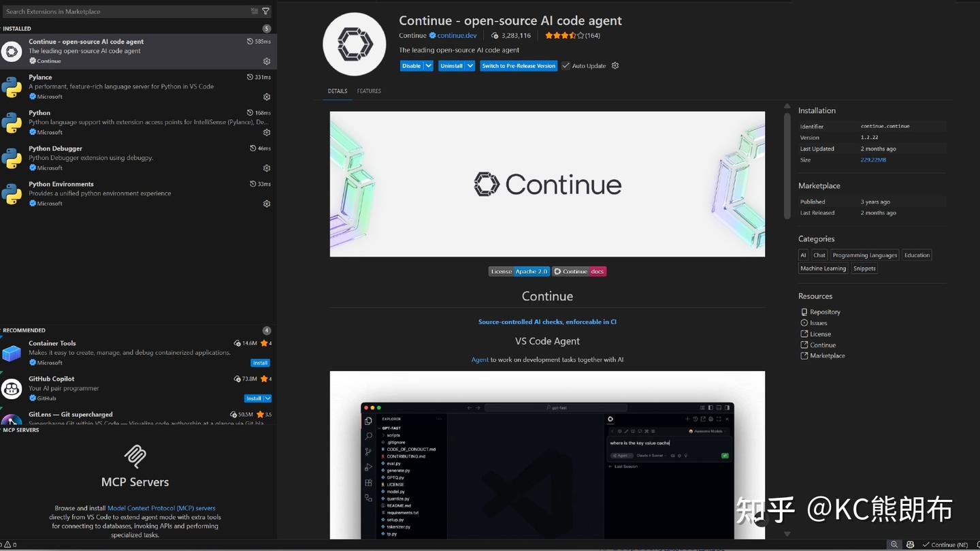Image resolution: width=980 pixels, height=551 pixels.
Task: Select the Programming Languages category tag
Action: point(865,255)
